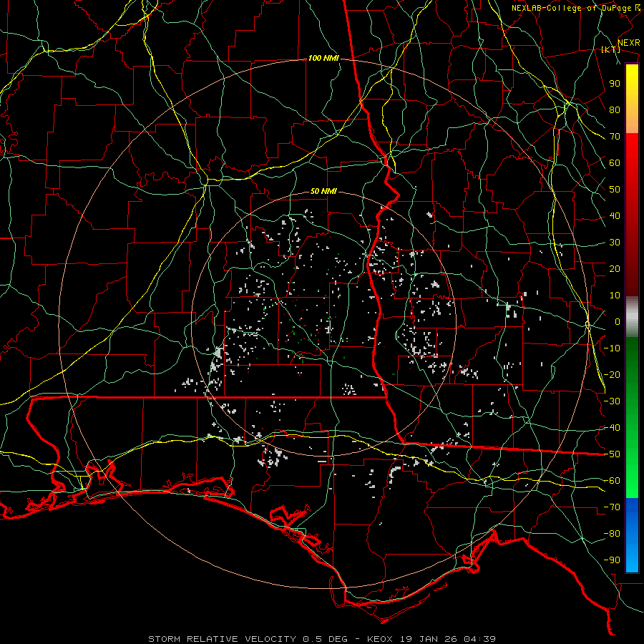Click the "04:39" time in the caption
The image size is (644, 644).
pos(479,639)
